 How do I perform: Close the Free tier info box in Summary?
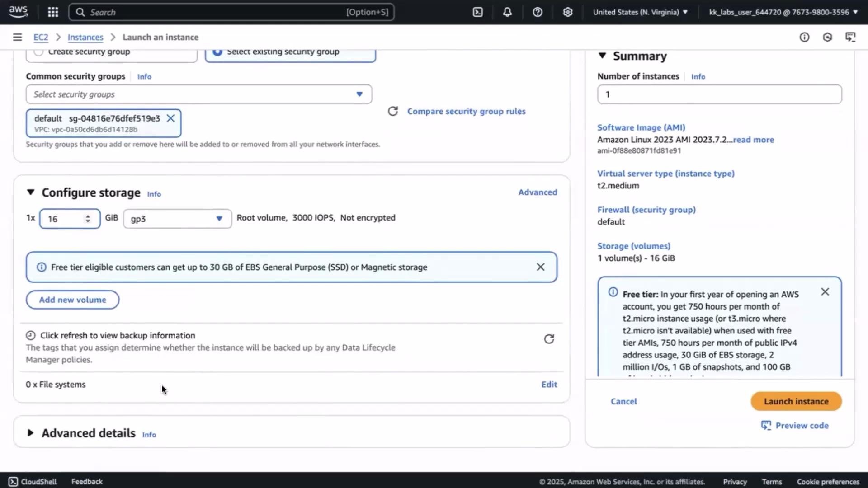coord(825,292)
